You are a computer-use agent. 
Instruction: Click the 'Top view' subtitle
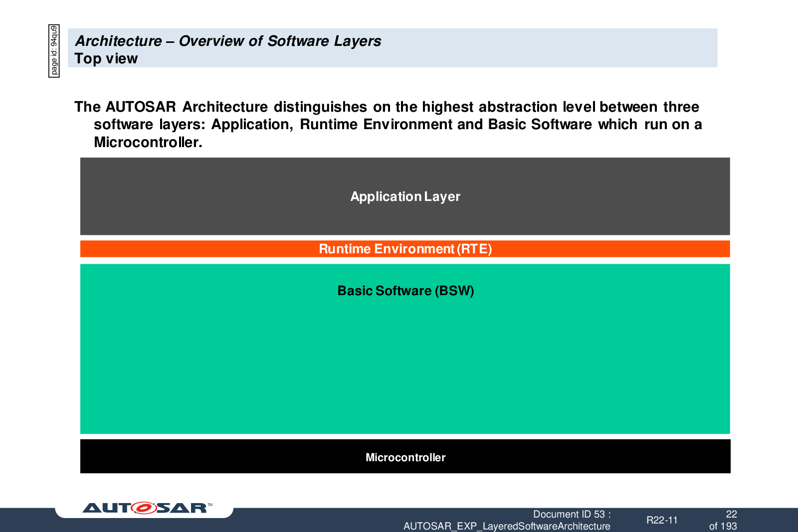click(106, 59)
